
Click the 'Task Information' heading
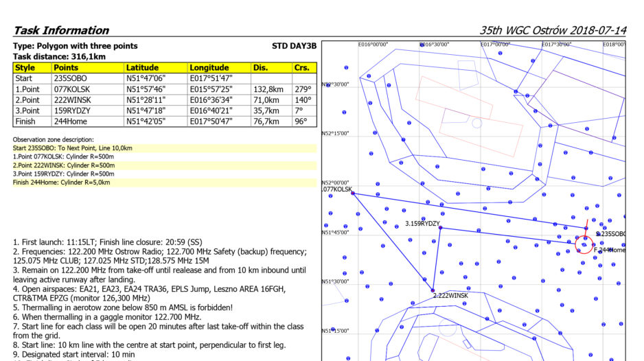61,30
